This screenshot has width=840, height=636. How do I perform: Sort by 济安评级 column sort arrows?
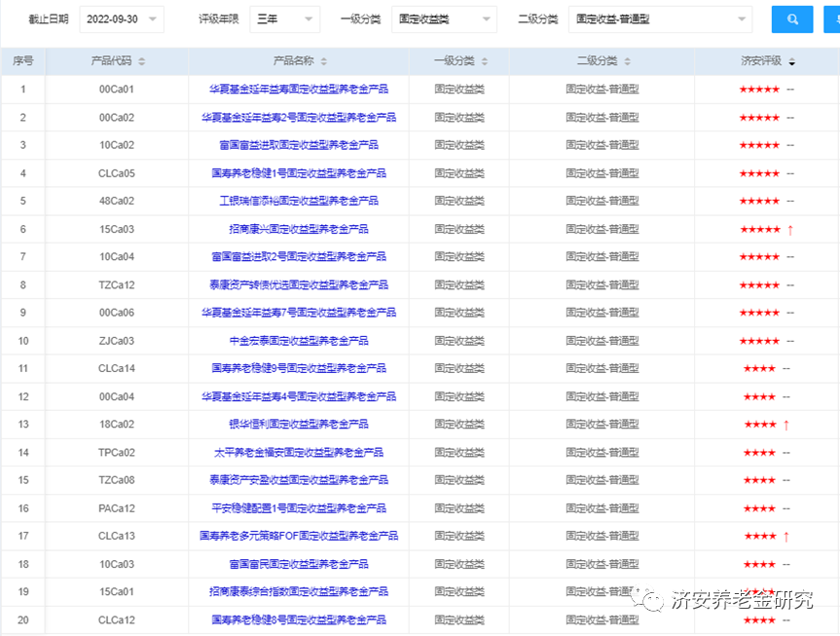click(791, 61)
